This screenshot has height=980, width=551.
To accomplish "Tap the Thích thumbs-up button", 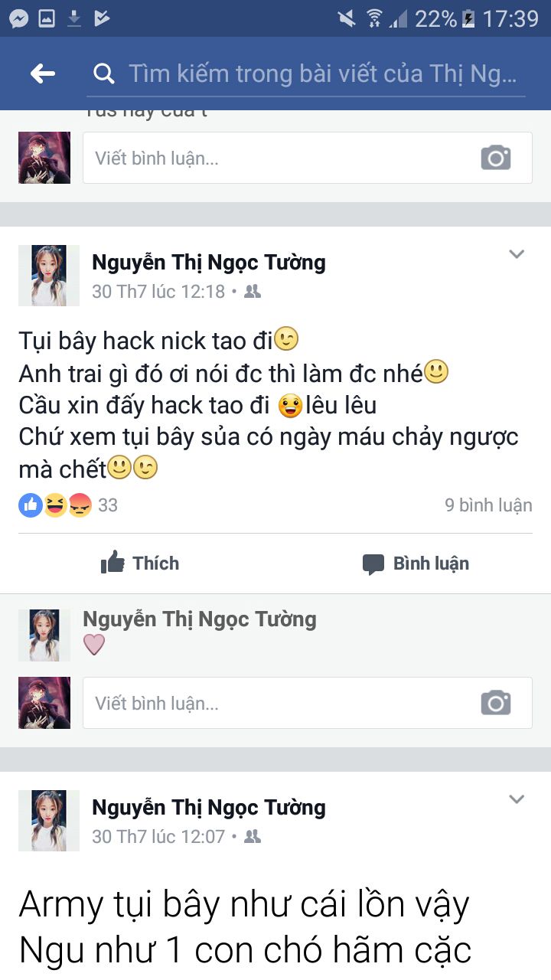I will pyautogui.click(x=140, y=563).
